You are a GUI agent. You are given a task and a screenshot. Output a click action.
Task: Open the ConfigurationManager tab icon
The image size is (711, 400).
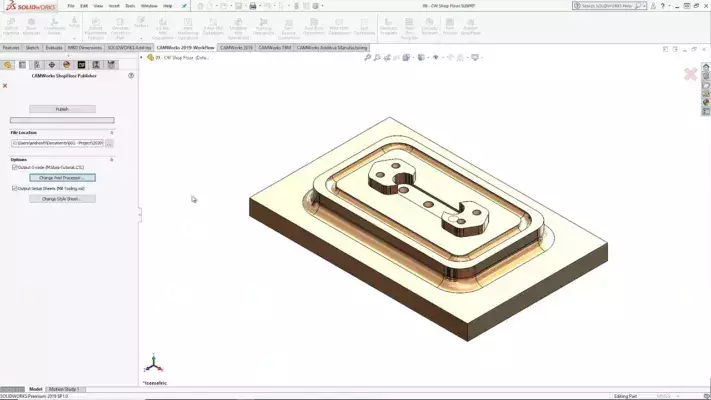click(37, 65)
